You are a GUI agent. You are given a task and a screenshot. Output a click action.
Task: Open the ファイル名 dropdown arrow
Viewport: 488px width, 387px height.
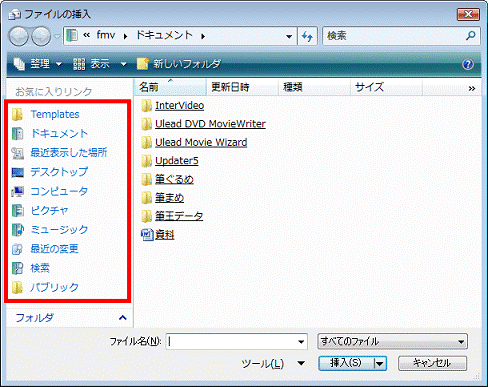point(301,342)
